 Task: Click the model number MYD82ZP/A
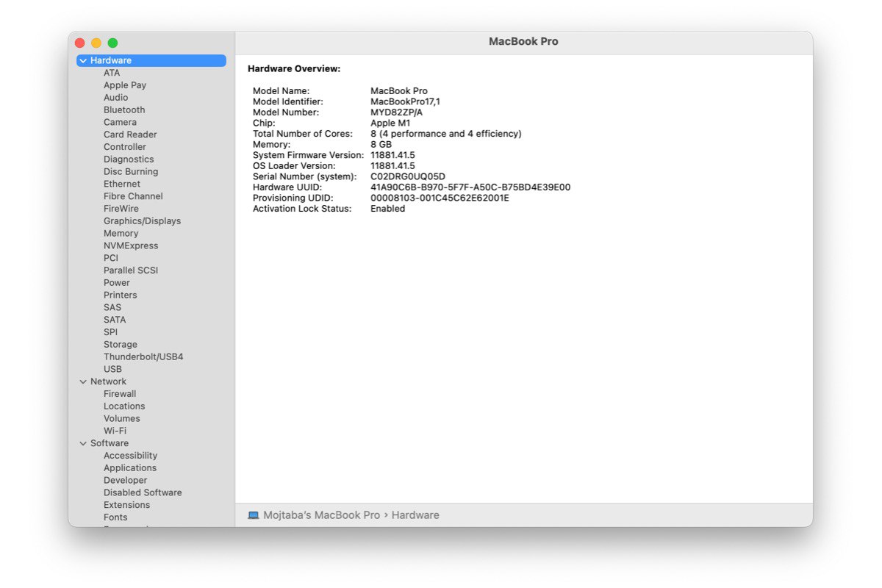point(397,112)
